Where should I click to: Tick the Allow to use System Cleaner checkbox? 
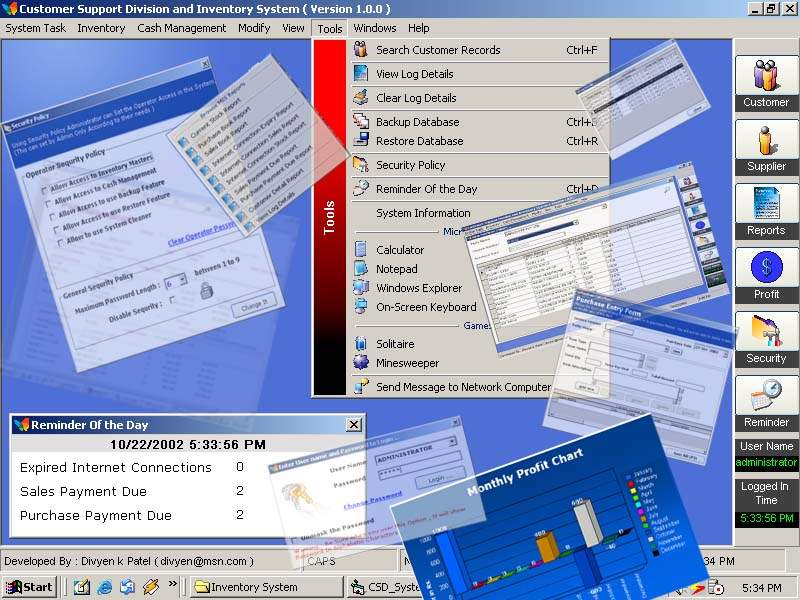[x=58, y=244]
